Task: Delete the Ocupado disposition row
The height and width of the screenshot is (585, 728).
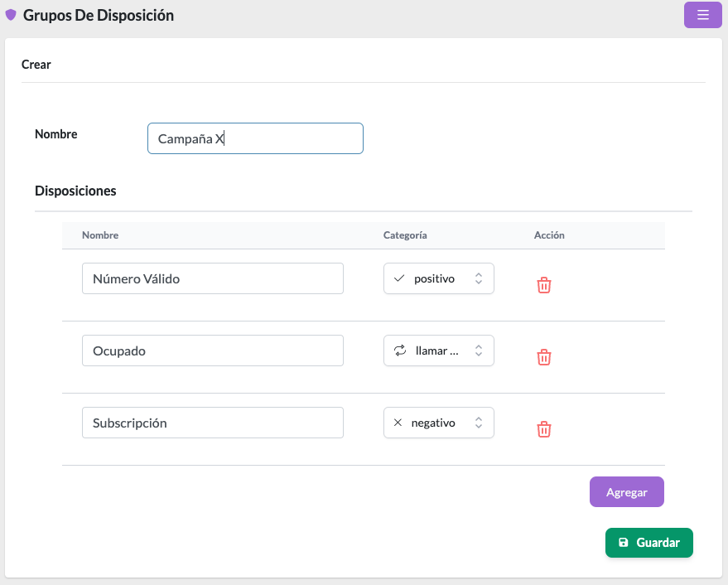Action: coord(543,357)
